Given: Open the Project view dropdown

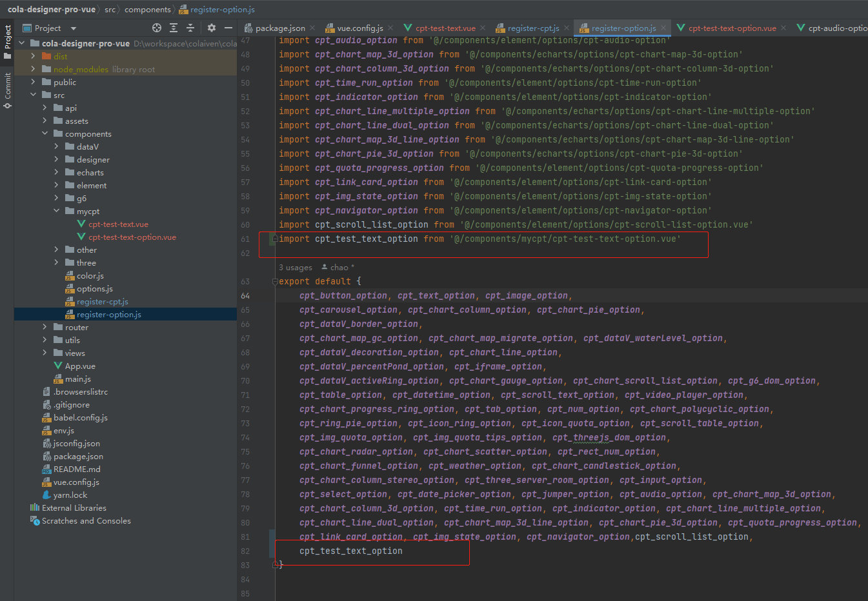Looking at the screenshot, I should click(x=73, y=28).
